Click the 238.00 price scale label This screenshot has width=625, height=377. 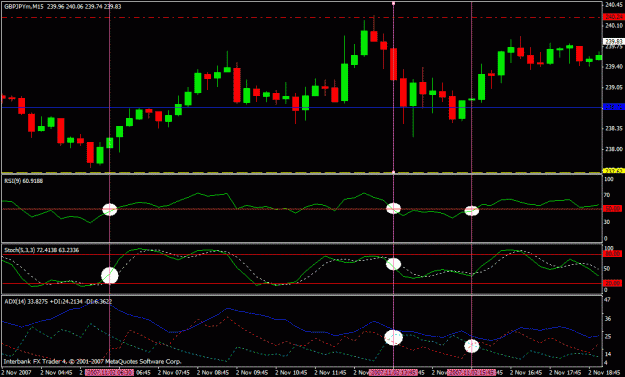pos(614,149)
